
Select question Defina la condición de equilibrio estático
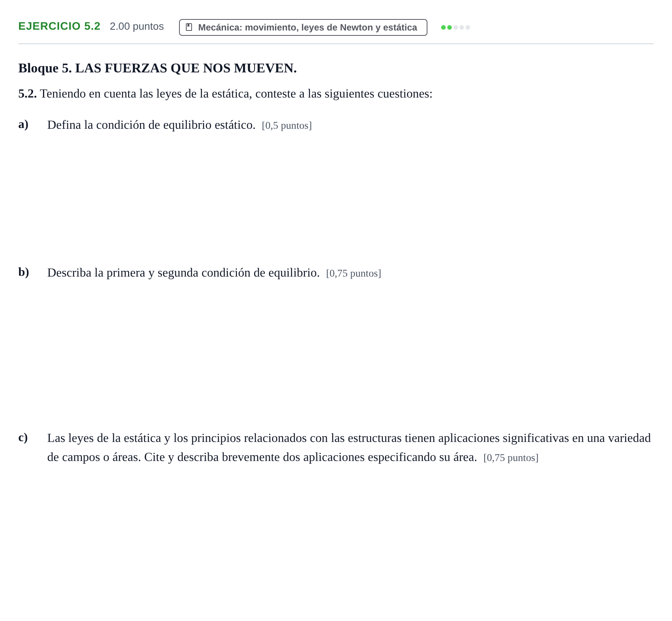pos(151,125)
